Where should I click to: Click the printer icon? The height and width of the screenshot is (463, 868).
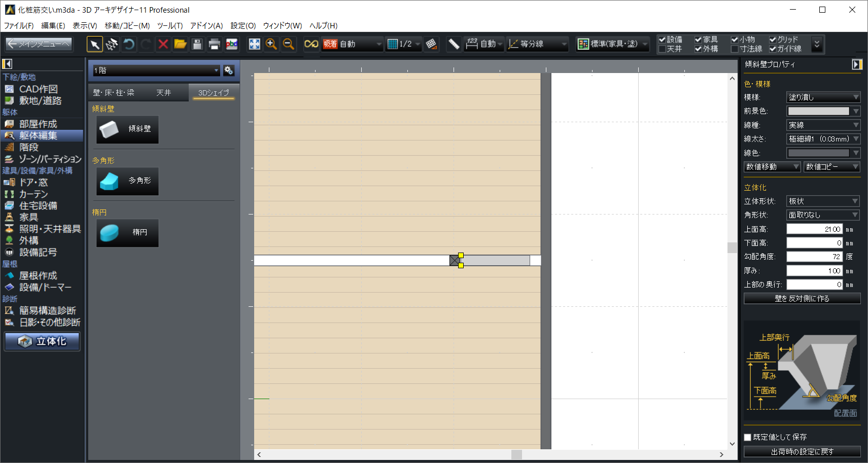(x=214, y=45)
